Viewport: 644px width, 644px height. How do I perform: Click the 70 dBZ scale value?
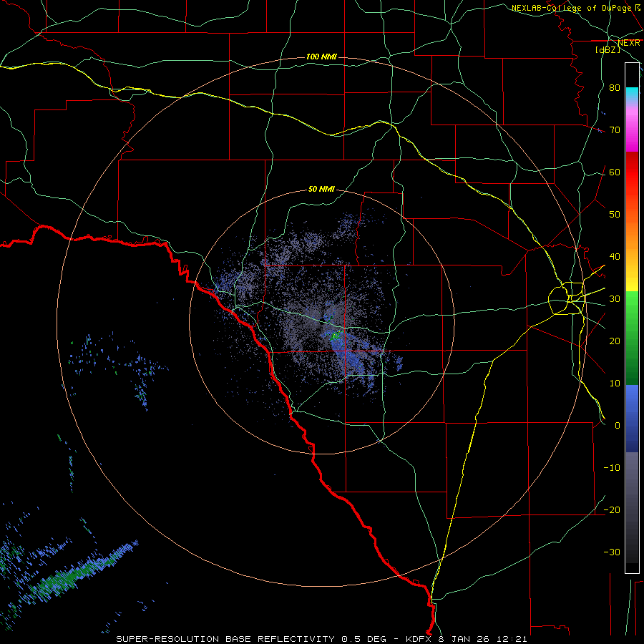pos(615,130)
